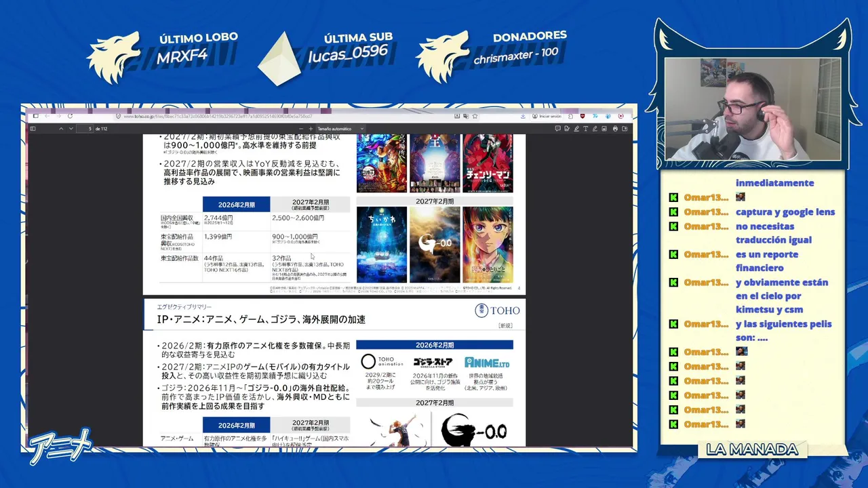Image resolution: width=868 pixels, height=488 pixels.
Task: Click the large G-0.0 logo image
Action: [x=473, y=430]
